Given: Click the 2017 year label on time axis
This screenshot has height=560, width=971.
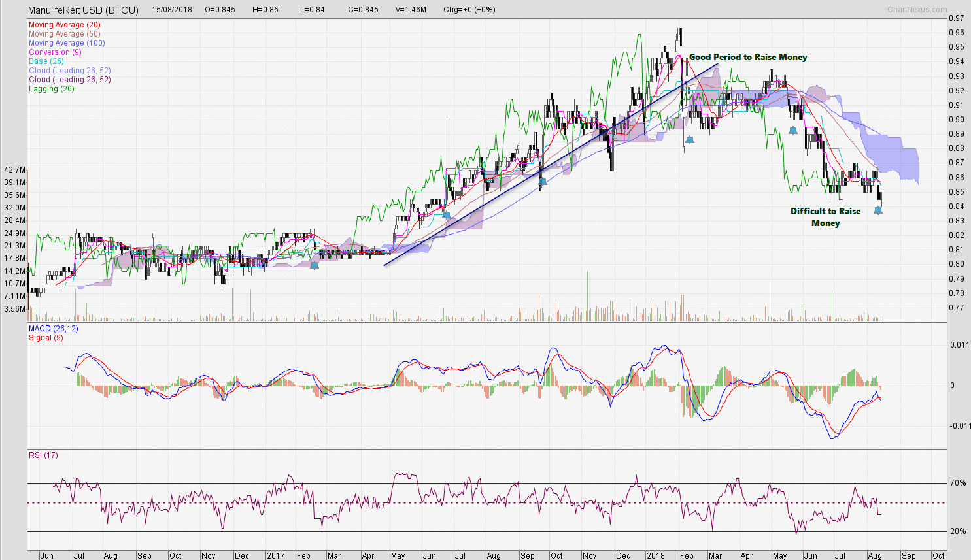Looking at the screenshot, I should click(x=276, y=555).
